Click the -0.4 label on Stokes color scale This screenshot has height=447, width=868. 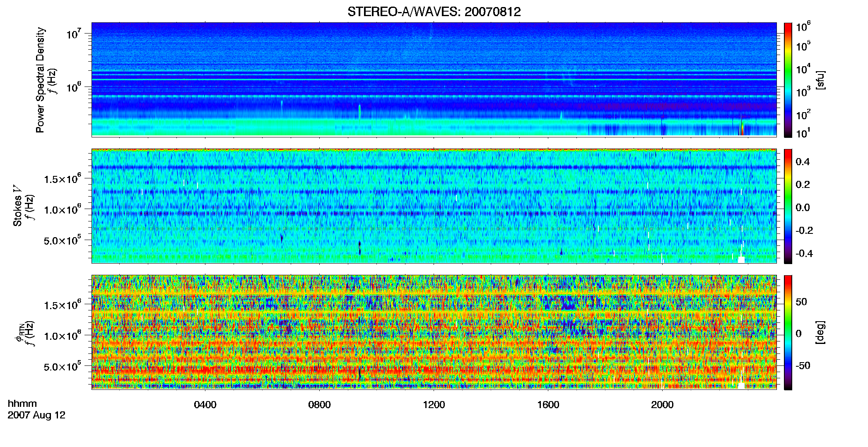point(804,253)
